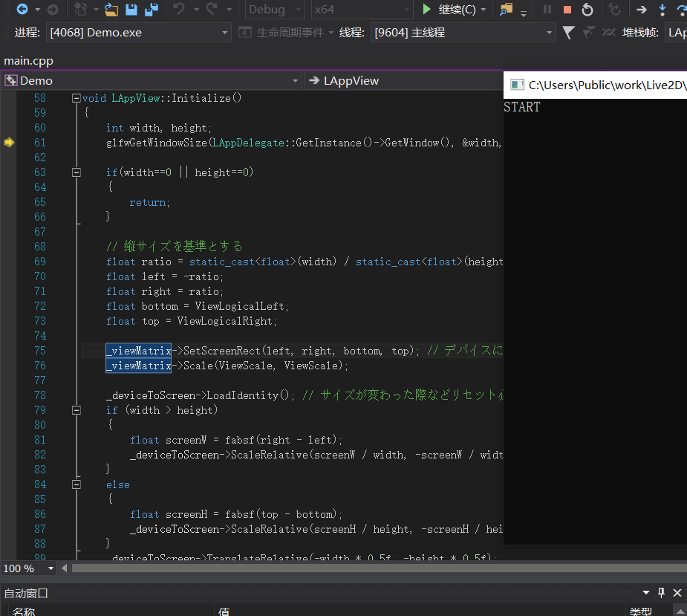Click the Navigate Backward arrow icon
Viewport: 687px width, 616px height.
point(22,10)
